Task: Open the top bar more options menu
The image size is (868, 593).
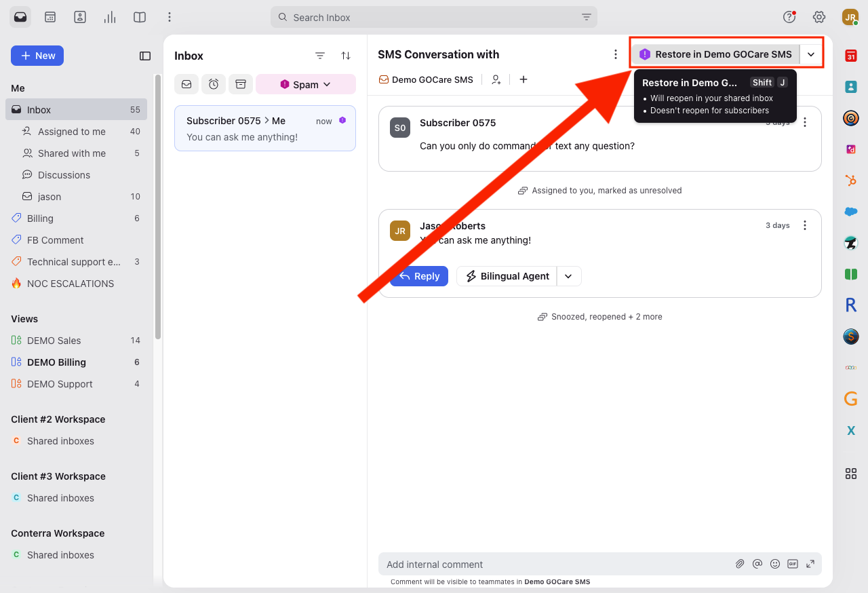Action: click(170, 17)
